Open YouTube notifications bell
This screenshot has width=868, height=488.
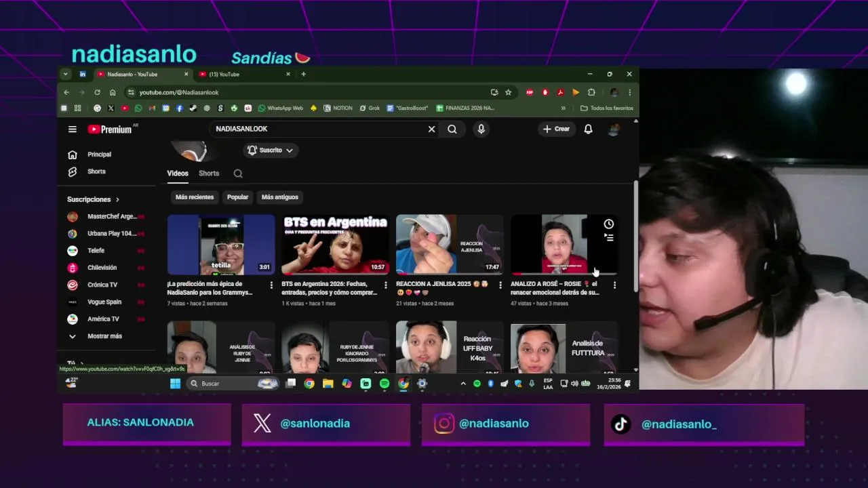(588, 129)
